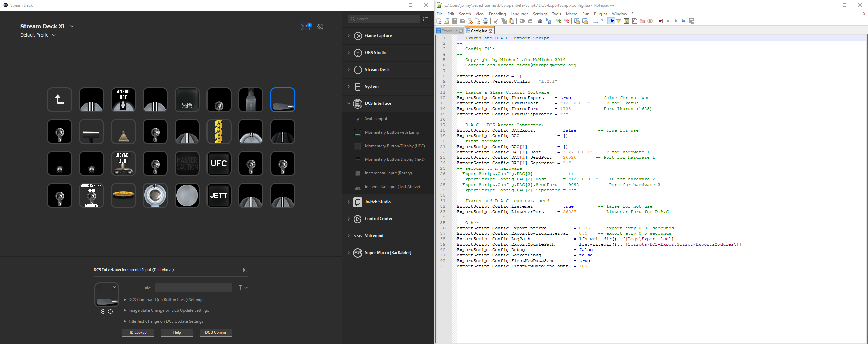Viewport: 868px width, 344px height.
Task: Click the Title text input field
Action: pos(193,288)
